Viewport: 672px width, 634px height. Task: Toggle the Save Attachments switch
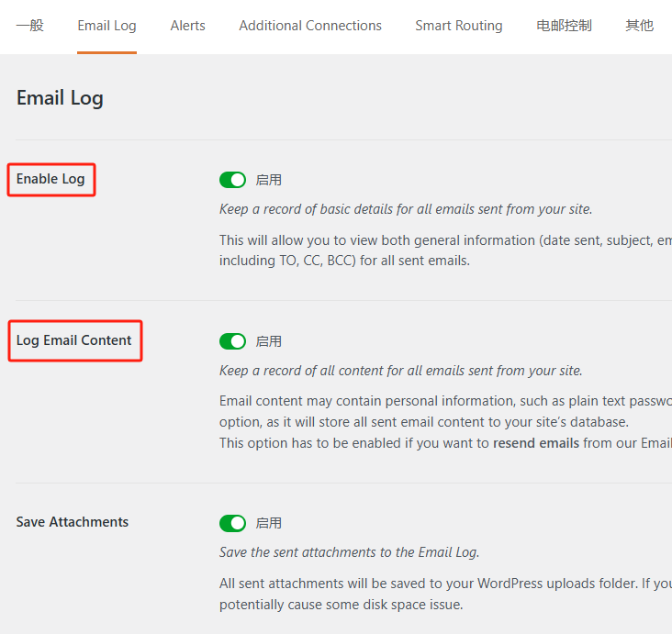pos(233,523)
